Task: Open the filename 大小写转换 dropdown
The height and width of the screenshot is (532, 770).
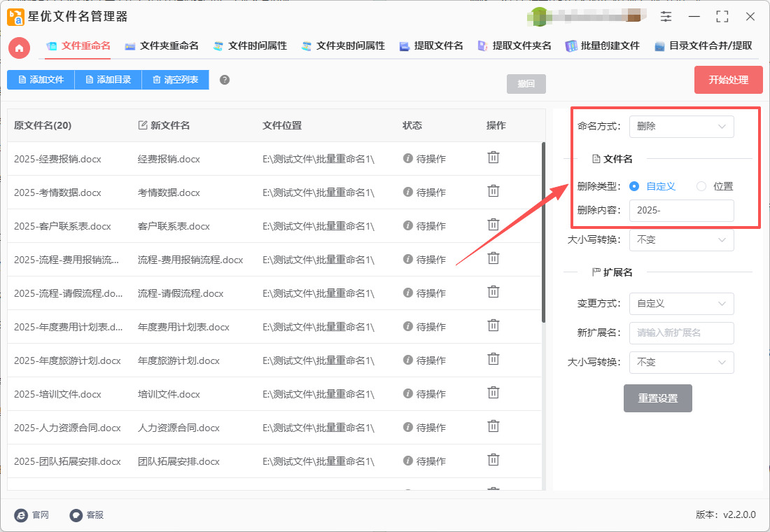Action: [x=682, y=239]
